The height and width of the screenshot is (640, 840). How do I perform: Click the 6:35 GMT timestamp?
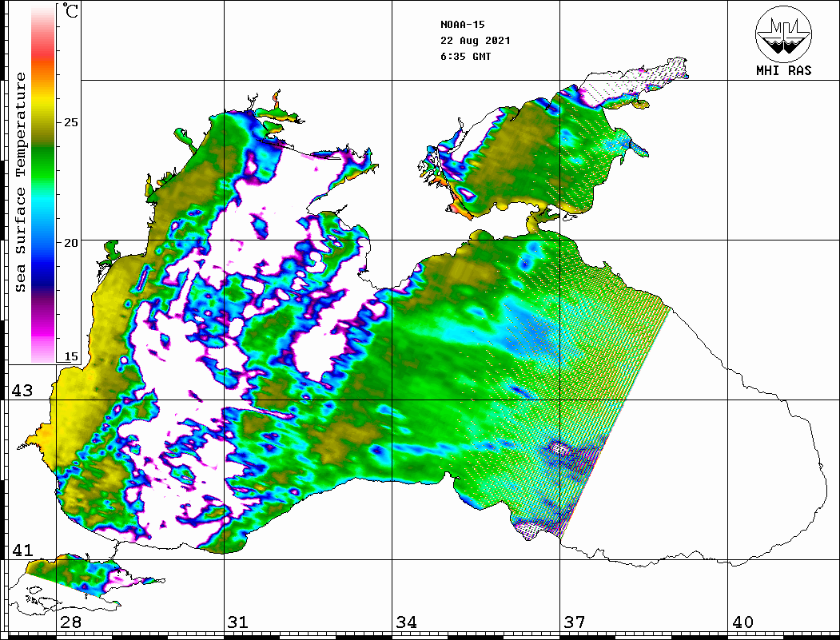tap(465, 57)
